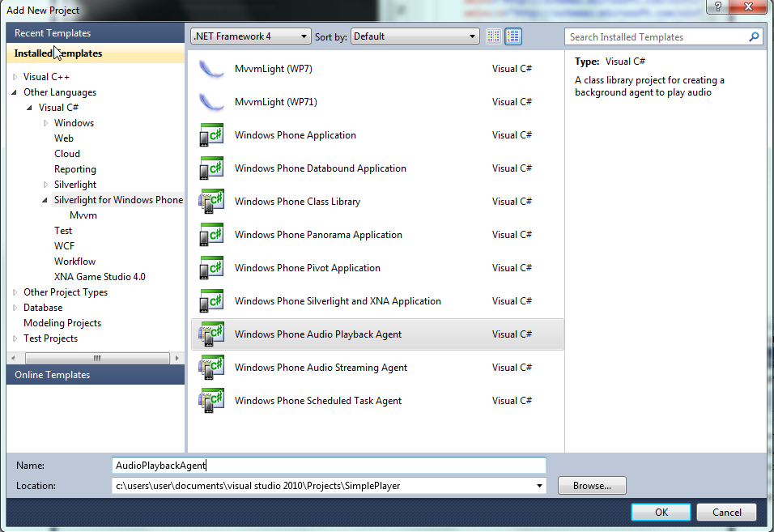Viewport: 774px width, 532px height.
Task: Select the Test category under Visual C#
Action: coord(62,231)
